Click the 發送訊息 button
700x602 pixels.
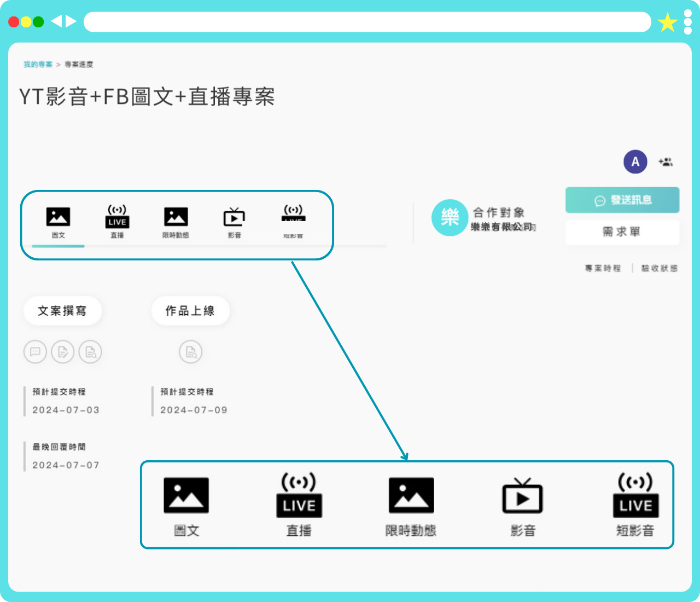tap(622, 200)
